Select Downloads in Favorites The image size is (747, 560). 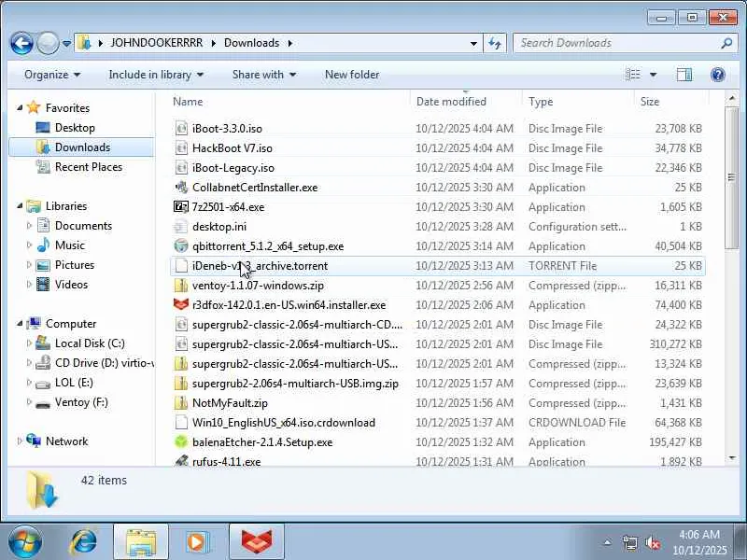[x=82, y=147]
